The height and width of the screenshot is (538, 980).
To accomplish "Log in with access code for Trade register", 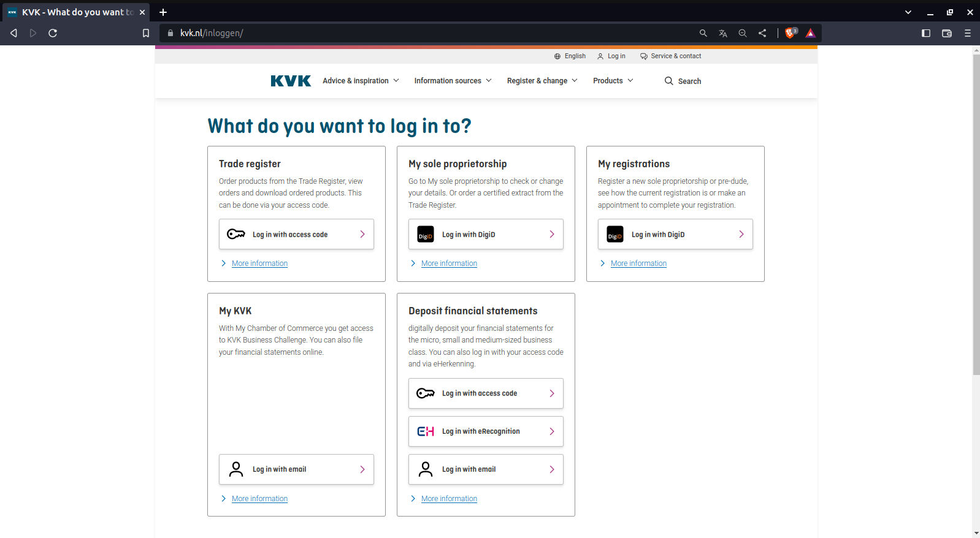I will tap(296, 234).
